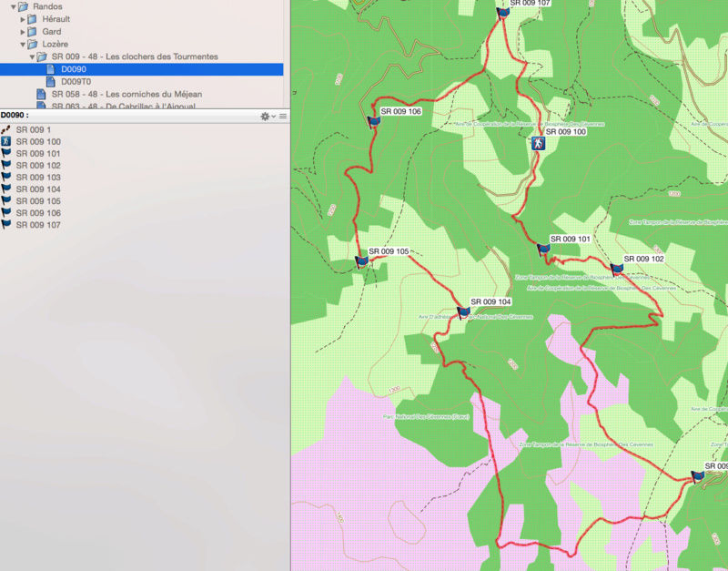Click the SR 009 107 flag on map

[x=502, y=14]
